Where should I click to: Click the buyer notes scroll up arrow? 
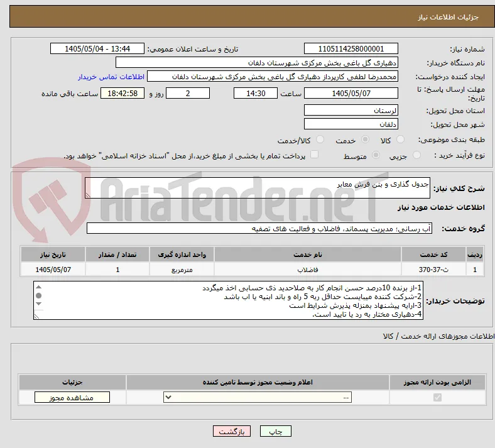(x=38, y=287)
